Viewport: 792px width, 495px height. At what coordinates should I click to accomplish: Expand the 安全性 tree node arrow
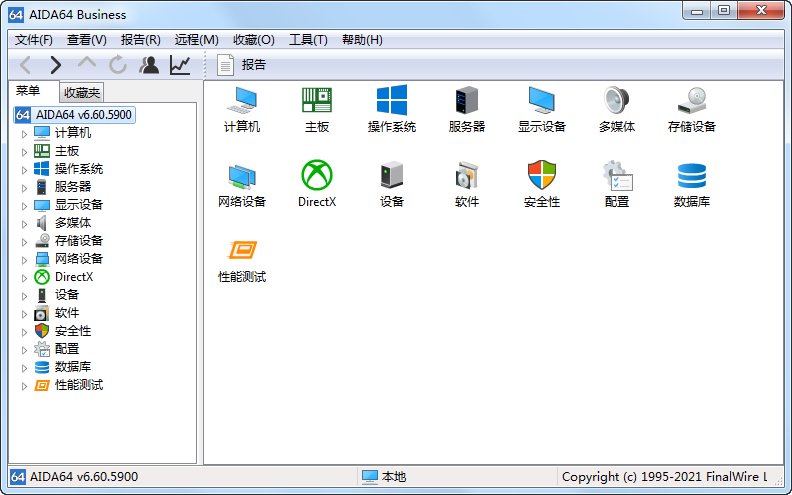[24, 332]
